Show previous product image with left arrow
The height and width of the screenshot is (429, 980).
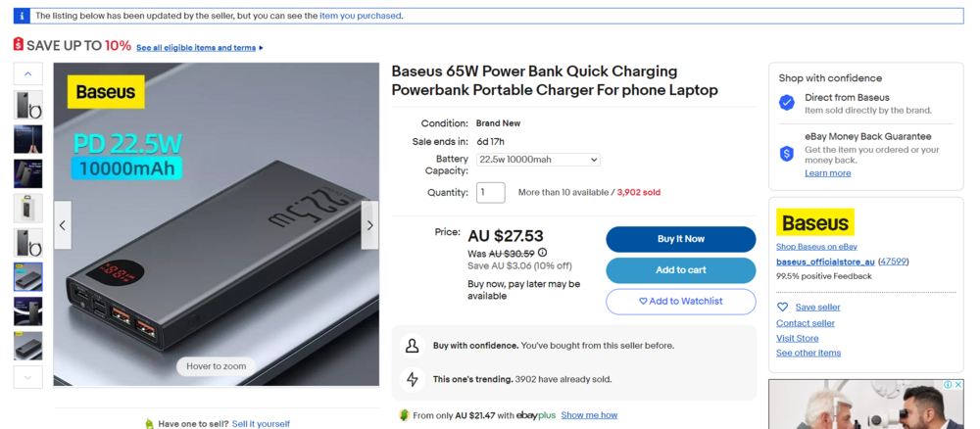(x=63, y=225)
